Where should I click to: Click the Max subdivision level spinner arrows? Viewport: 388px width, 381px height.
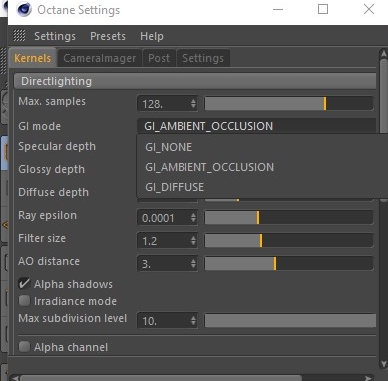(193, 321)
